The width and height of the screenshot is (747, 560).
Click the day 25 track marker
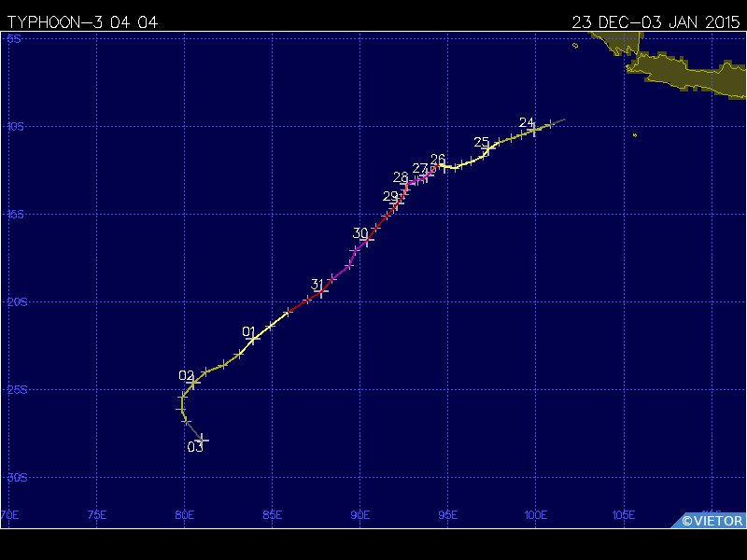[487, 148]
